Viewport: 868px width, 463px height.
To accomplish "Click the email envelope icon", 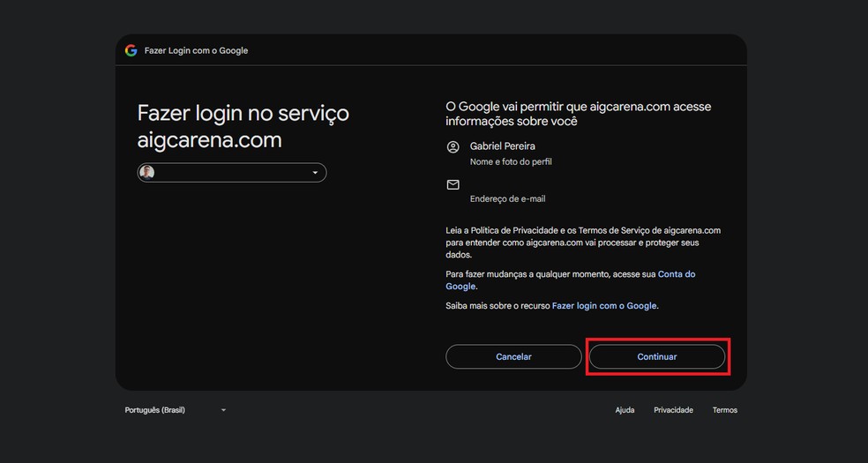I will click(453, 185).
